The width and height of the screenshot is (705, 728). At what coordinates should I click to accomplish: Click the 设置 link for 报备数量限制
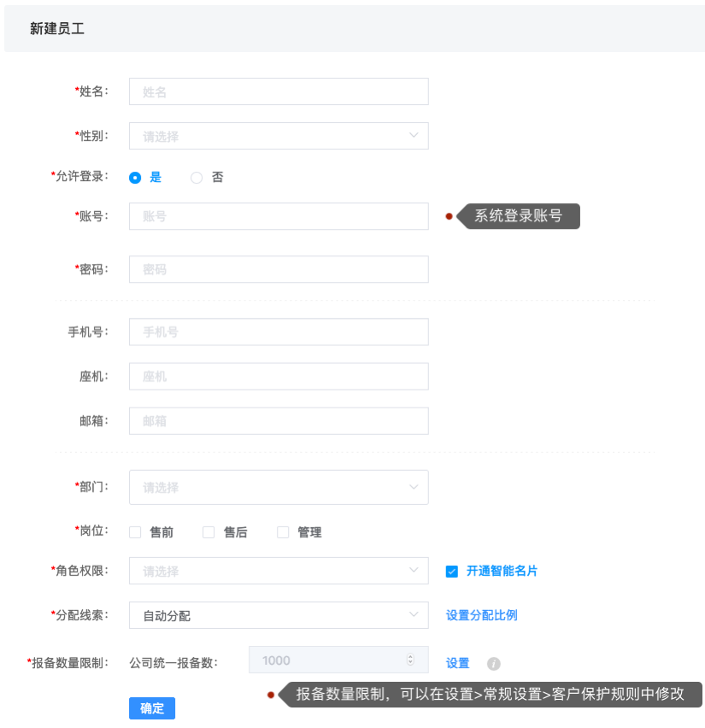[457, 663]
